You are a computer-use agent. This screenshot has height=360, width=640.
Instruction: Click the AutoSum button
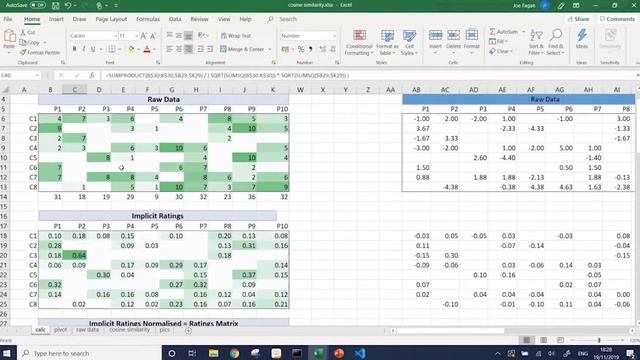[x=504, y=31]
